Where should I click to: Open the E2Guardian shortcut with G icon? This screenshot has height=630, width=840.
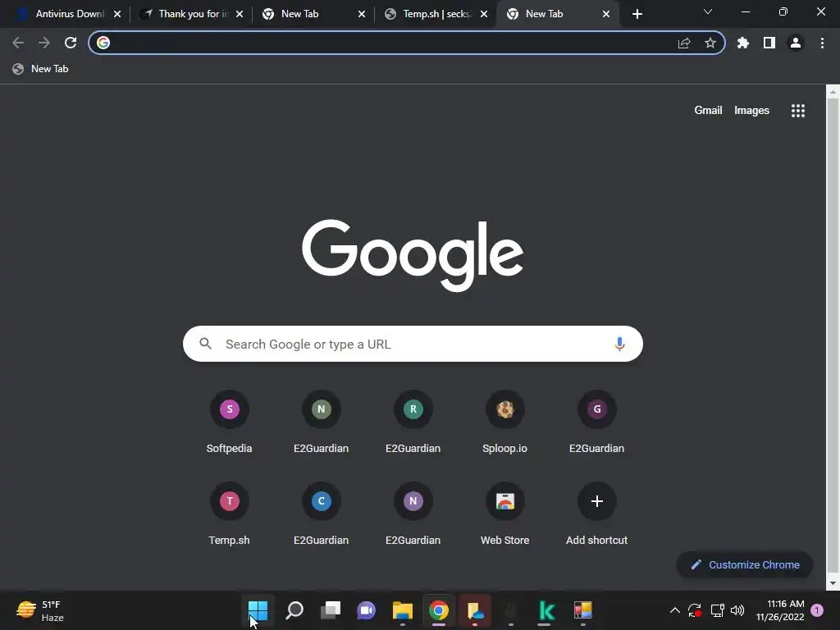pos(597,422)
